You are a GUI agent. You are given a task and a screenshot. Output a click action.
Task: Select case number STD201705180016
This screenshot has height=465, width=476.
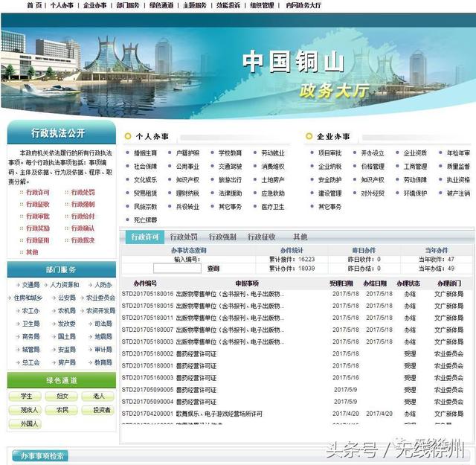pyautogui.click(x=147, y=294)
